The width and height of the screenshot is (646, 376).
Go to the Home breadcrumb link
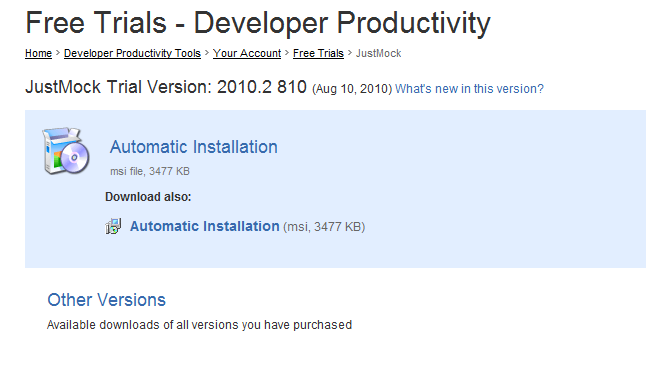pyautogui.click(x=38, y=54)
